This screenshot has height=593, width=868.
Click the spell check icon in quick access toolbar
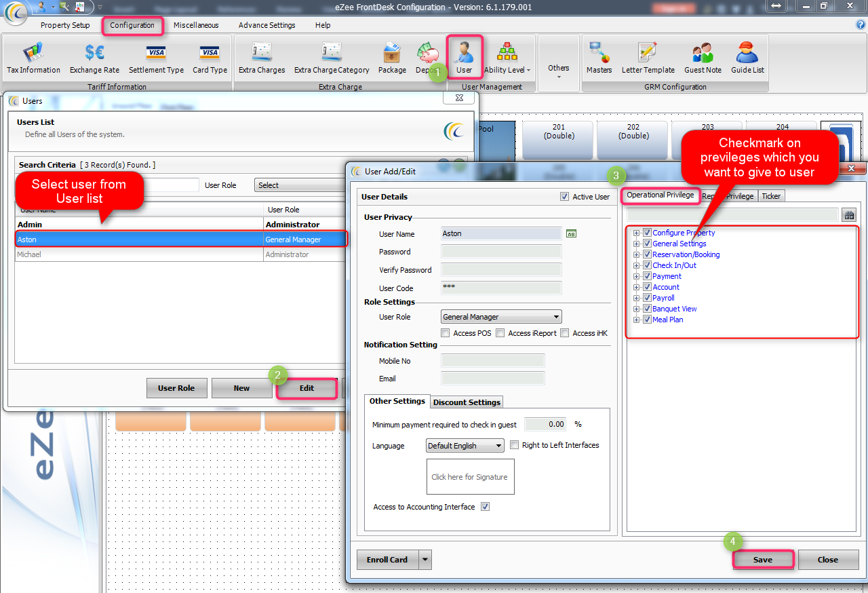click(x=80, y=6)
